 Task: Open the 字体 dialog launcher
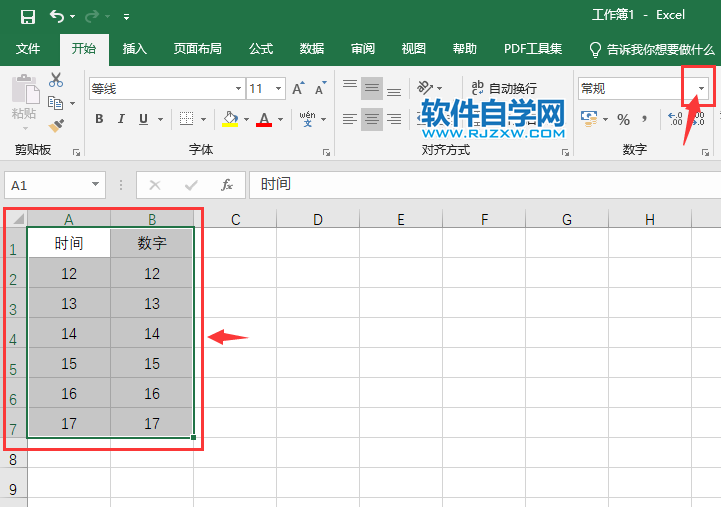coord(326,152)
